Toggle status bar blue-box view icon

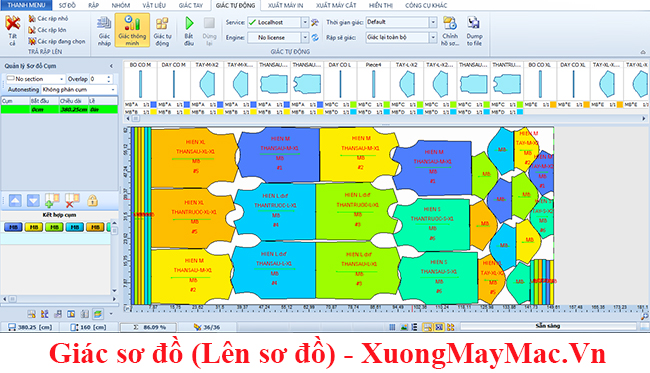point(439,327)
